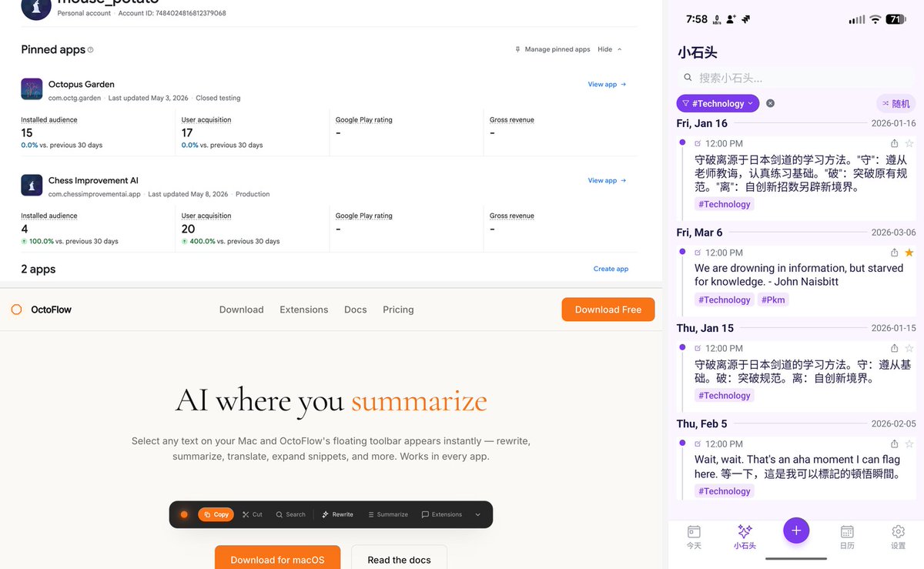Unstar the John Naisbitt quote note
The image size is (924, 569).
(x=909, y=253)
